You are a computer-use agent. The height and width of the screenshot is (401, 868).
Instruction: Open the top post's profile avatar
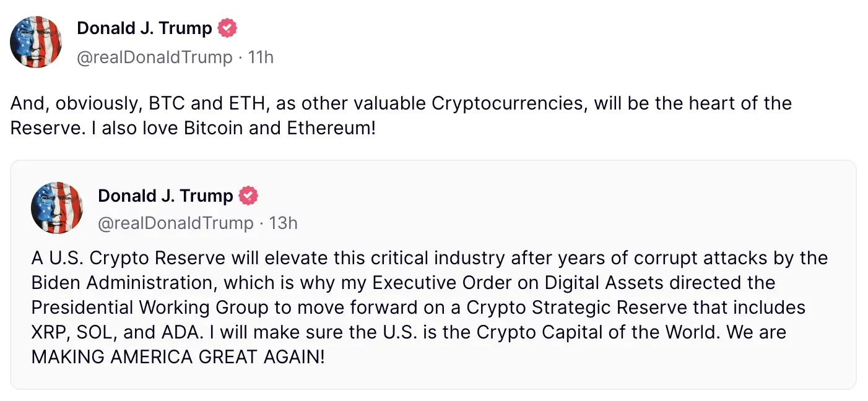coord(36,42)
